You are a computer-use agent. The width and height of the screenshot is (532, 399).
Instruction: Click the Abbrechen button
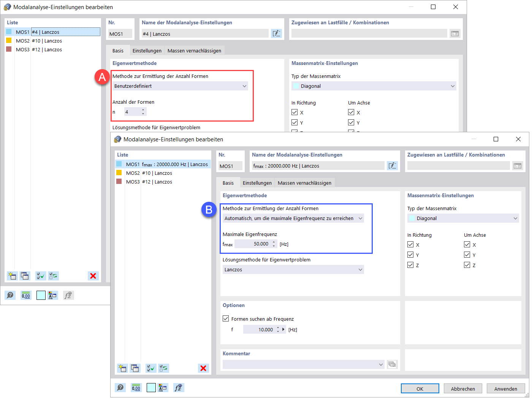[x=463, y=388]
